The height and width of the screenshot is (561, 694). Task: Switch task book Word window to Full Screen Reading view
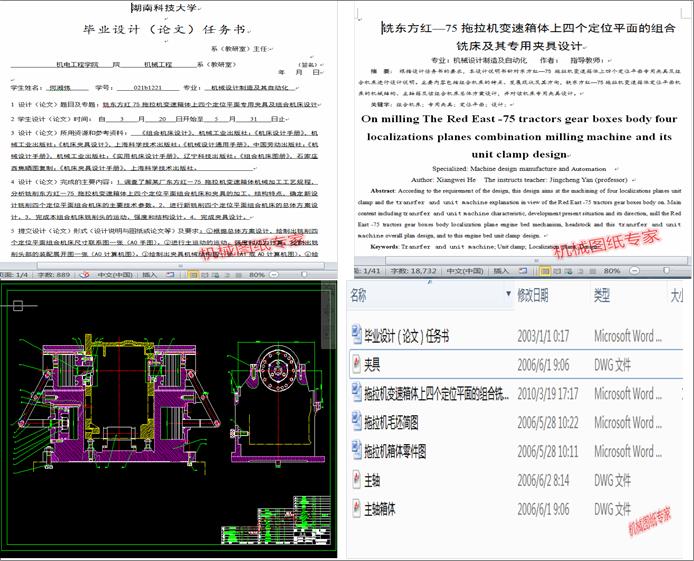click(205, 275)
